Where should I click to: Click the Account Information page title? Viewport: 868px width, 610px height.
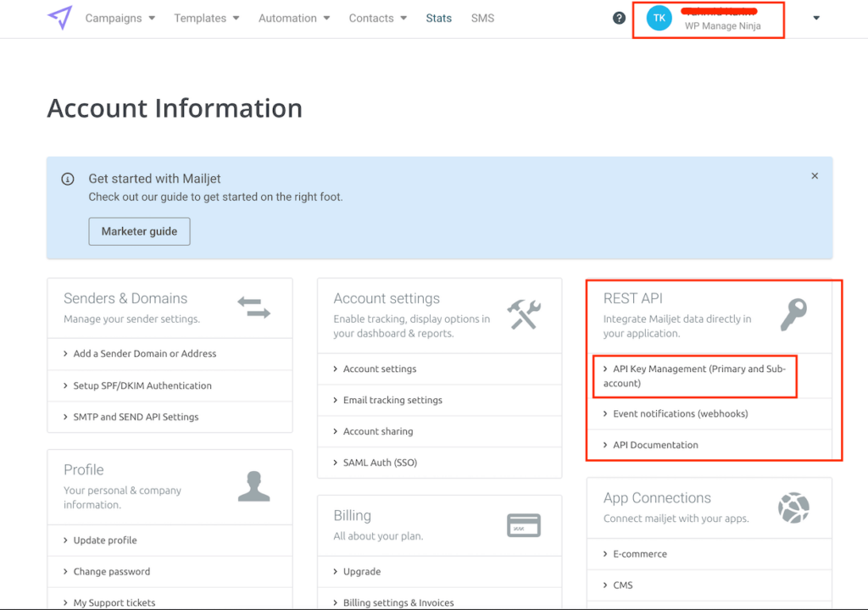click(175, 108)
